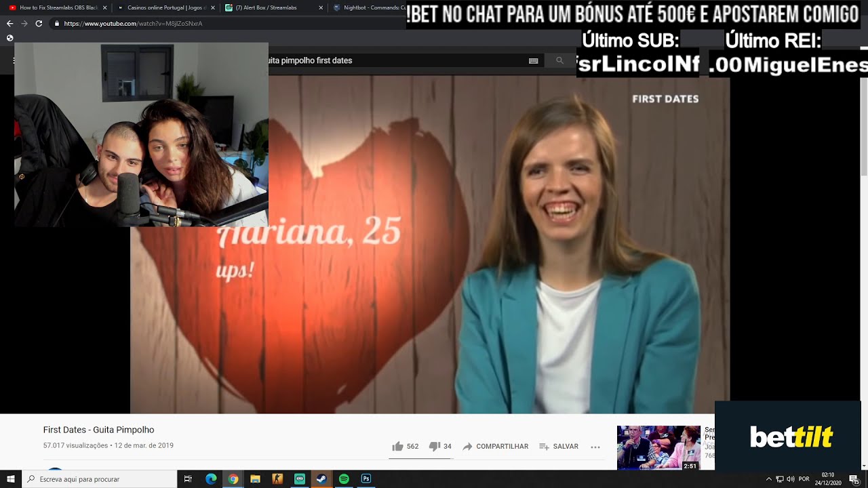Open File Explorer from the taskbar
Image resolution: width=868 pixels, height=488 pixels.
[x=256, y=479]
